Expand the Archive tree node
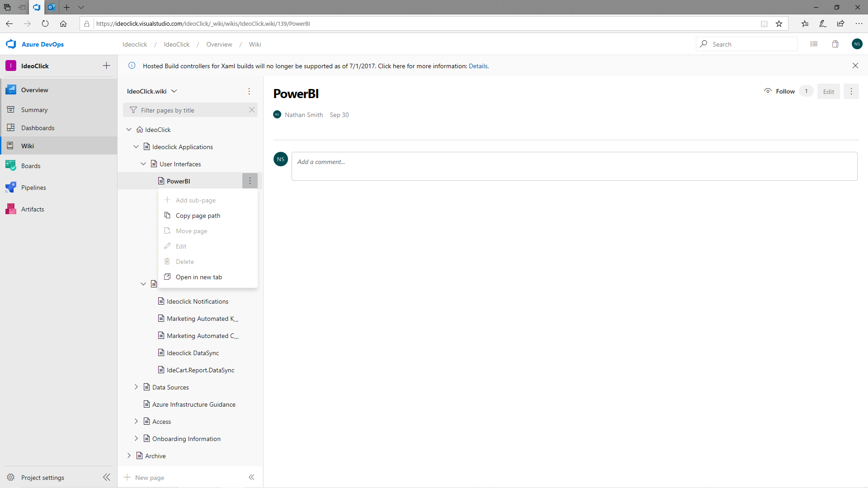 coord(129,456)
